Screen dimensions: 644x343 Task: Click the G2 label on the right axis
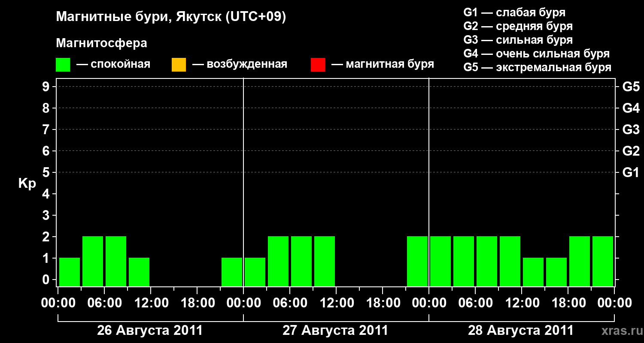pos(631,151)
